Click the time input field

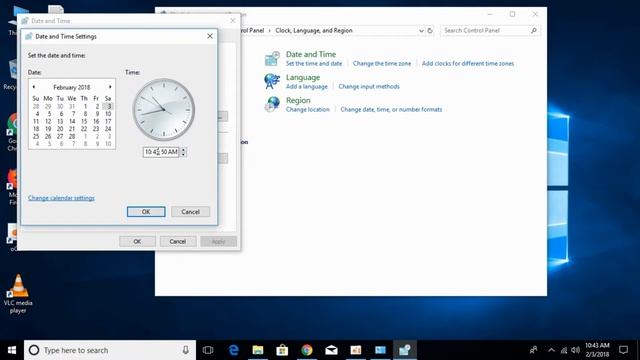tap(161, 152)
